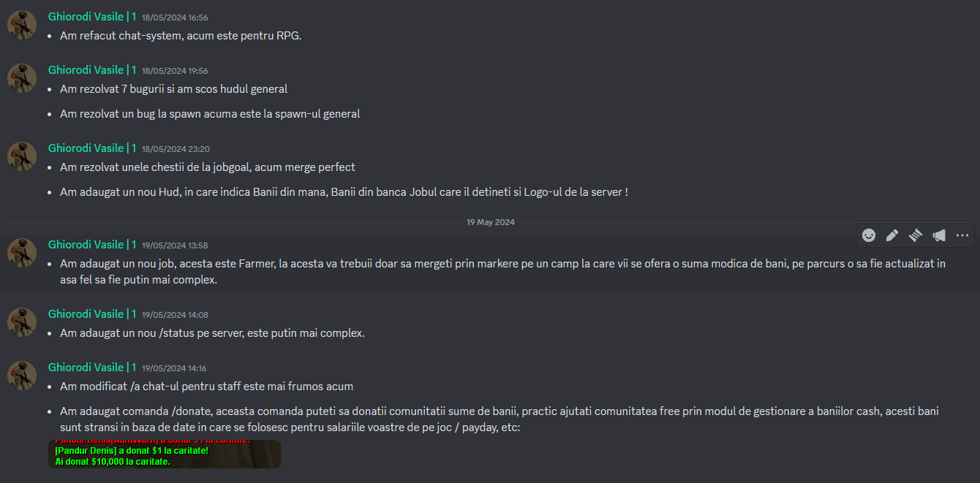Screen dimensions: 980x483
Task: Select the 19/05/2024 13:58 timestamp
Action: 175,246
